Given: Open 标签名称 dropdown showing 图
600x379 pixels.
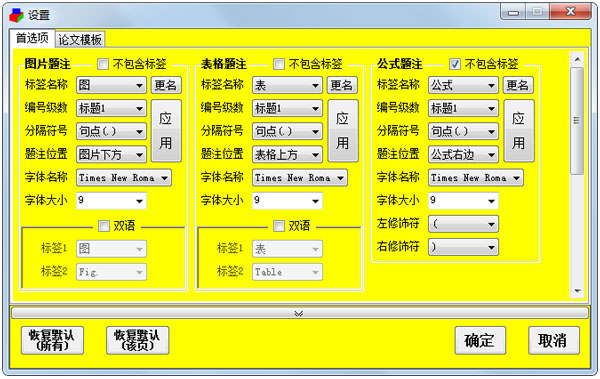Looking at the screenshot, I should (111, 85).
